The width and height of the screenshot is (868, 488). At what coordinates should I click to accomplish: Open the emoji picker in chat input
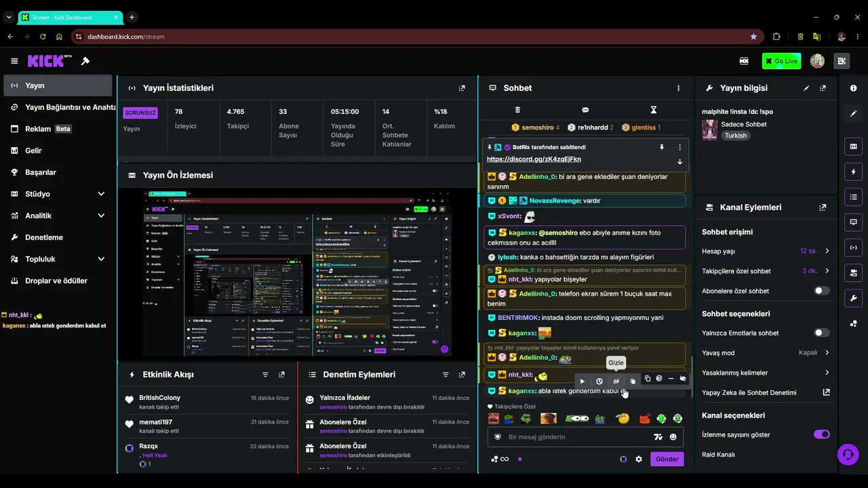pos(673,437)
